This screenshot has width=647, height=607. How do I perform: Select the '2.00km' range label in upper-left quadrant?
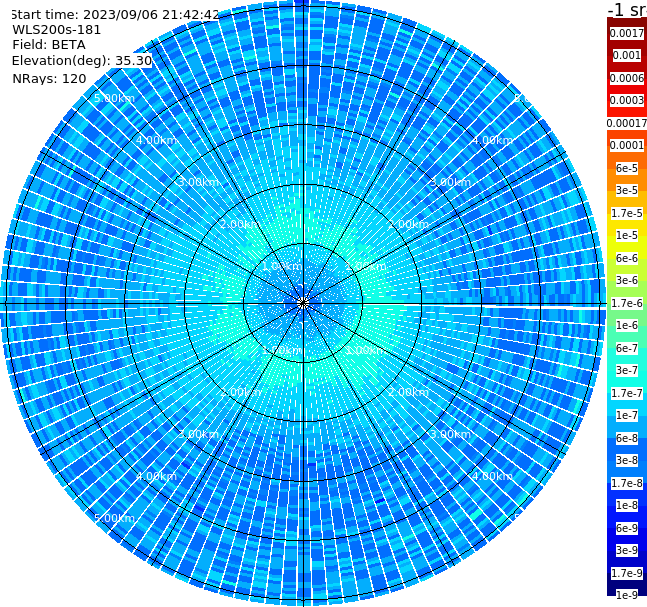(x=241, y=224)
